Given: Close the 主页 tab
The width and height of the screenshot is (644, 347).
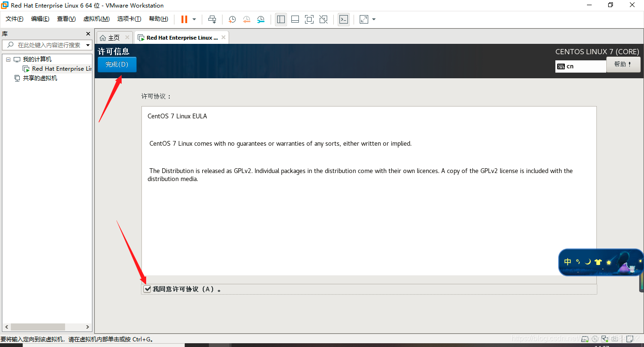Looking at the screenshot, I should pyautogui.click(x=127, y=37).
